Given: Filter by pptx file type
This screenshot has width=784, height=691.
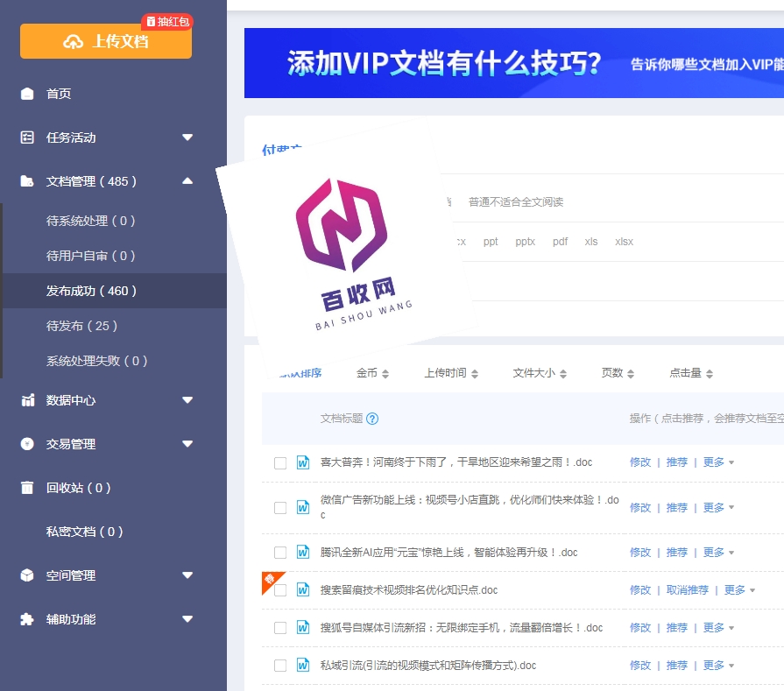Looking at the screenshot, I should [x=525, y=242].
